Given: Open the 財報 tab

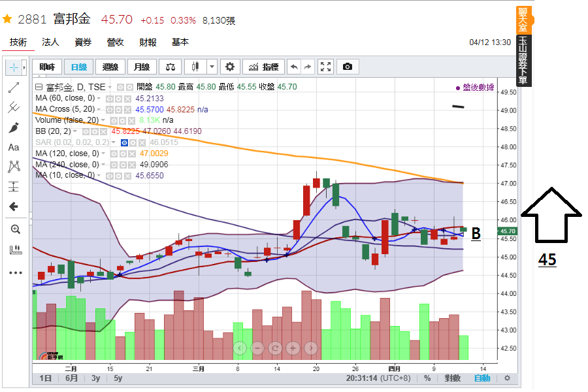Looking at the screenshot, I should tap(148, 42).
